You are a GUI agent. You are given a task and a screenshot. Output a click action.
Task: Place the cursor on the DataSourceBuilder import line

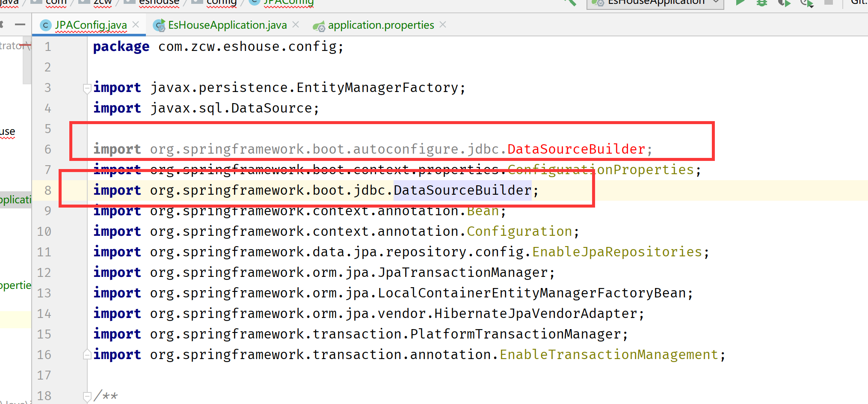click(x=462, y=190)
